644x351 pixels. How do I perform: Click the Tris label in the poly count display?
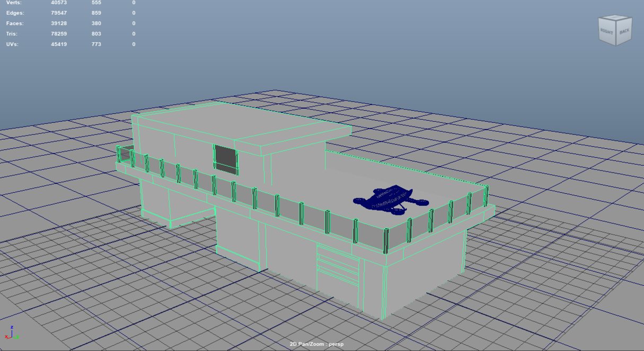13,34
